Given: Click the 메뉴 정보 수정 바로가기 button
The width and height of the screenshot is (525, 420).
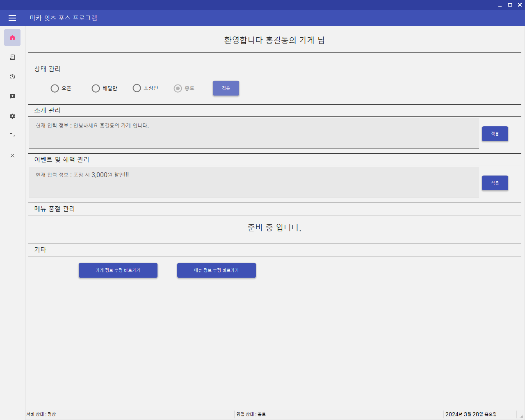Looking at the screenshot, I should coord(217,270).
